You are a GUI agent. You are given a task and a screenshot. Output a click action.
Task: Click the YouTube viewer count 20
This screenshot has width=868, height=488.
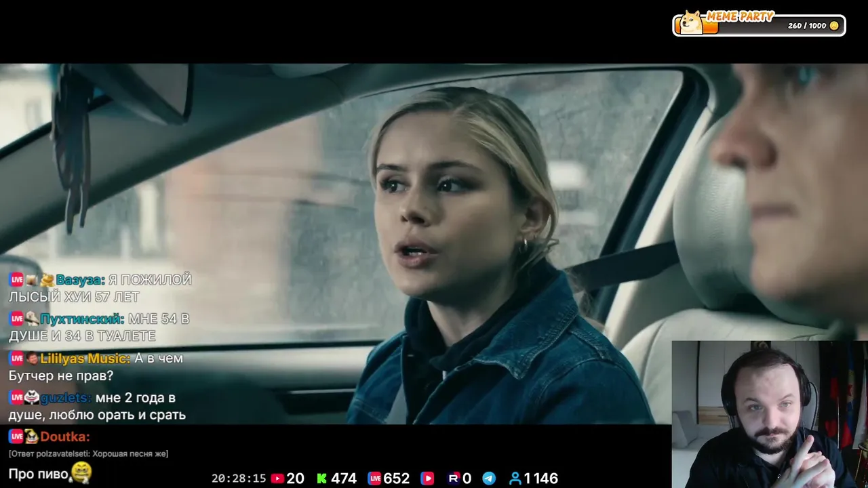tap(295, 479)
